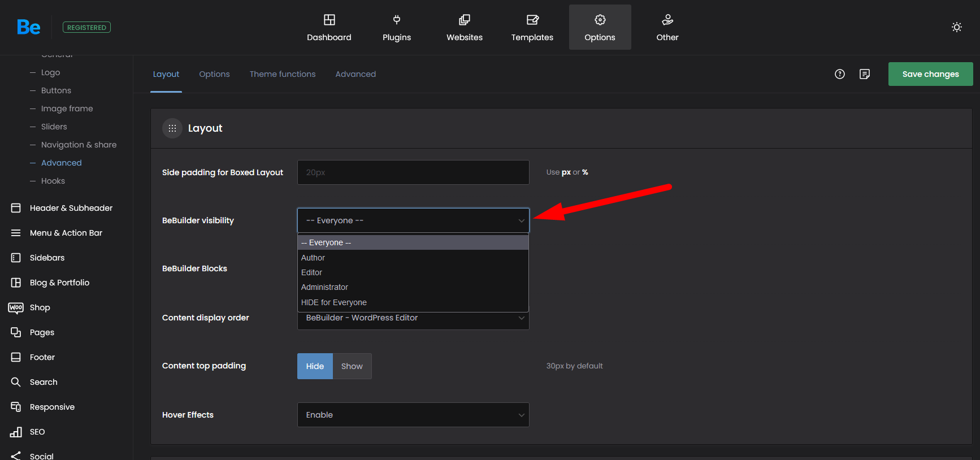980x460 pixels.
Task: Click the Woo Shop icon
Action: click(16, 307)
